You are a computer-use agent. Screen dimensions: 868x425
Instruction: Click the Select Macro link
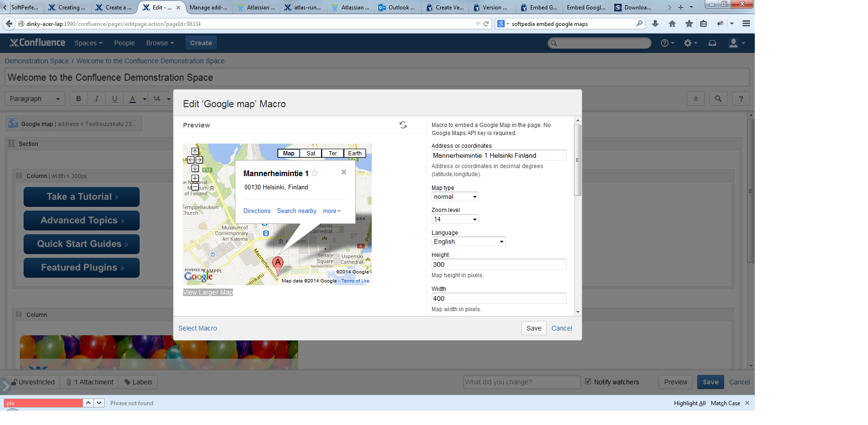click(x=198, y=328)
